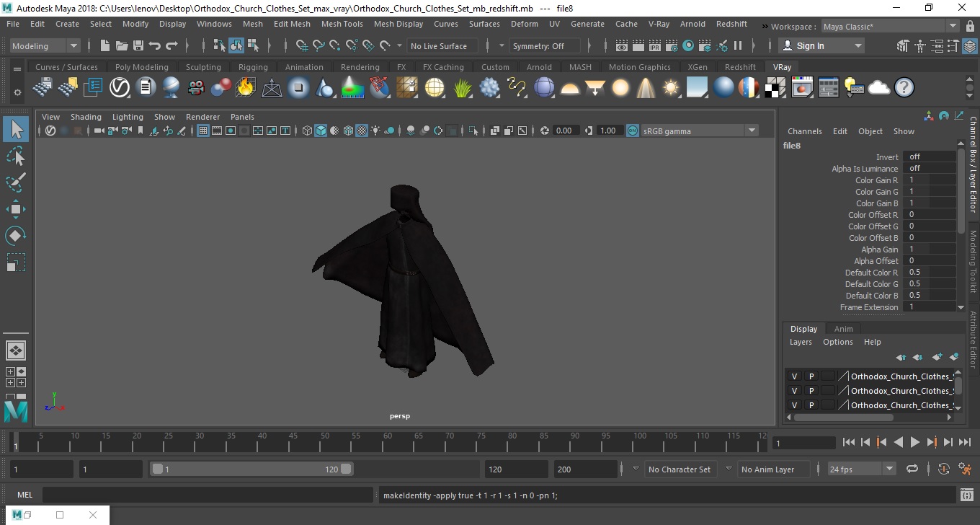Click the MEL command input line
The width and height of the screenshot is (980, 525).
click(x=208, y=495)
